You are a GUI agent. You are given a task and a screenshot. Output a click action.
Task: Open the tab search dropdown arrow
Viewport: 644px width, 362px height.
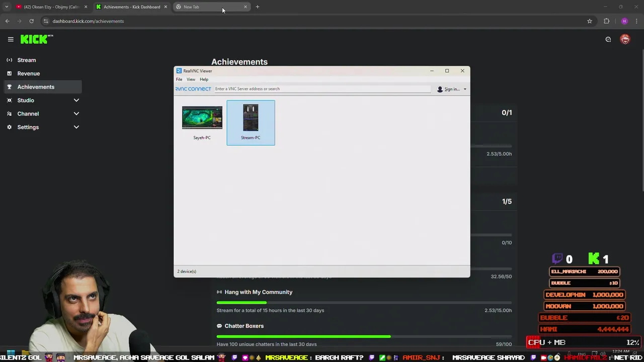click(7, 7)
